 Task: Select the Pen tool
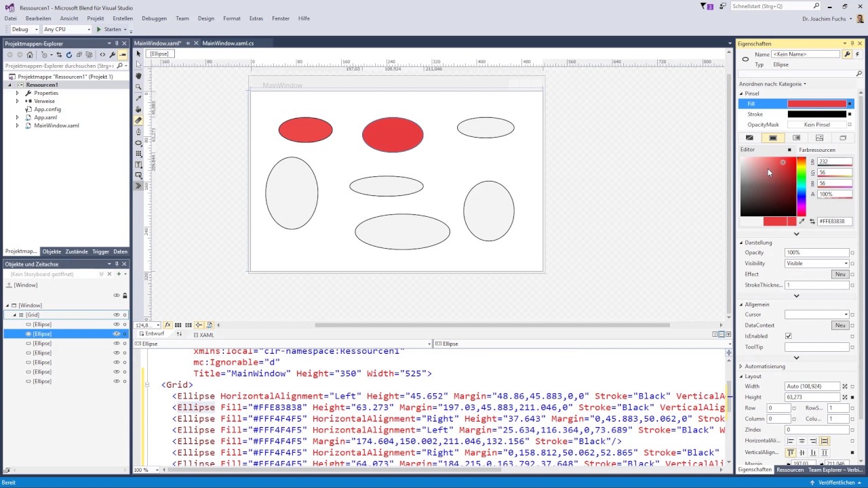coord(138,131)
